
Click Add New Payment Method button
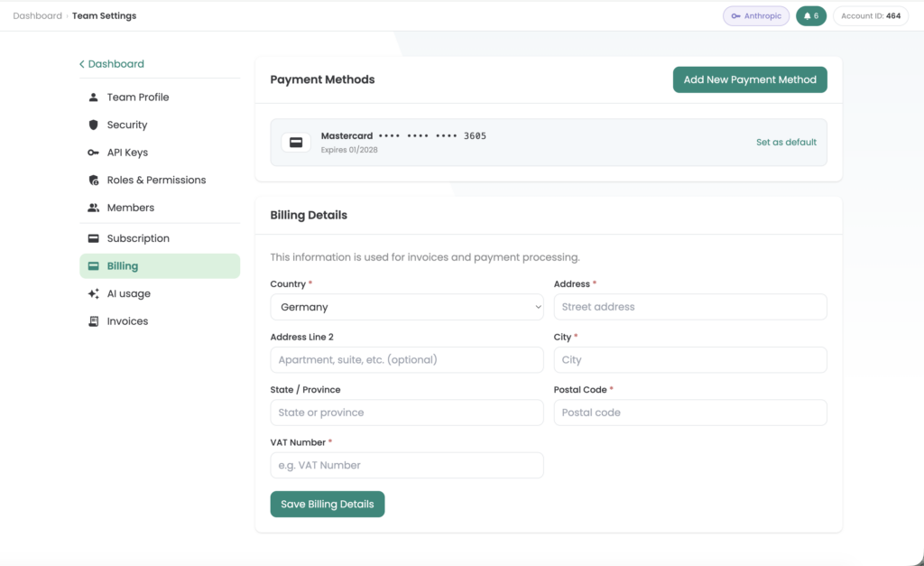click(750, 79)
